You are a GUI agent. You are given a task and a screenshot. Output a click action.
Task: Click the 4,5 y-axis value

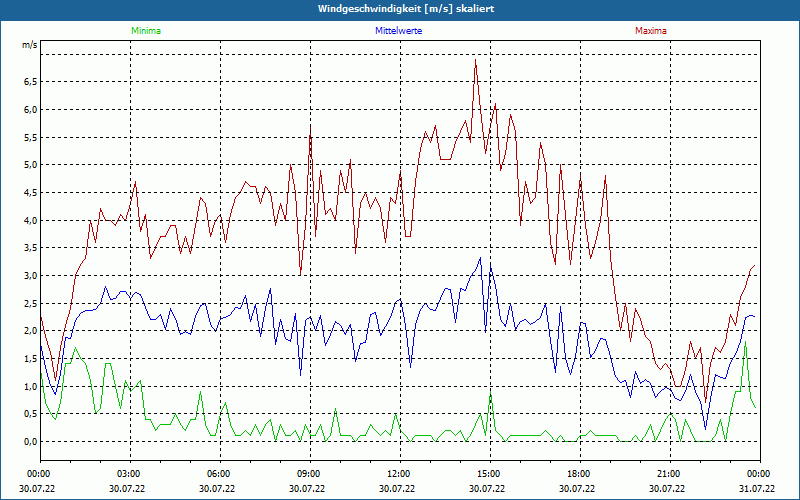click(x=31, y=192)
